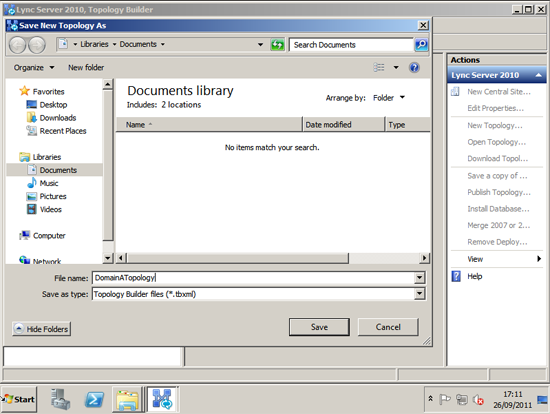Click the Help item in Actions pane
The image size is (550, 414).
475,276
